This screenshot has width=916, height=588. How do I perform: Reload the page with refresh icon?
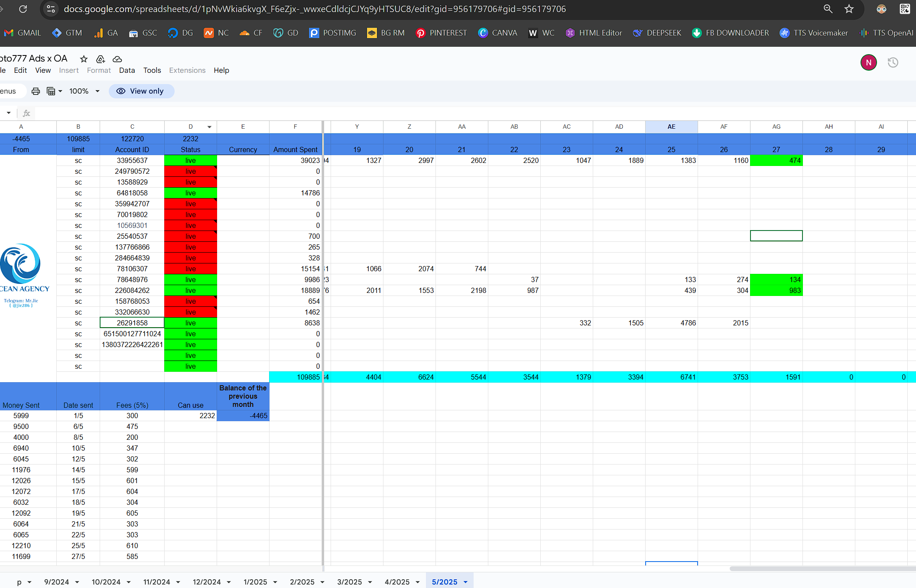tap(23, 9)
